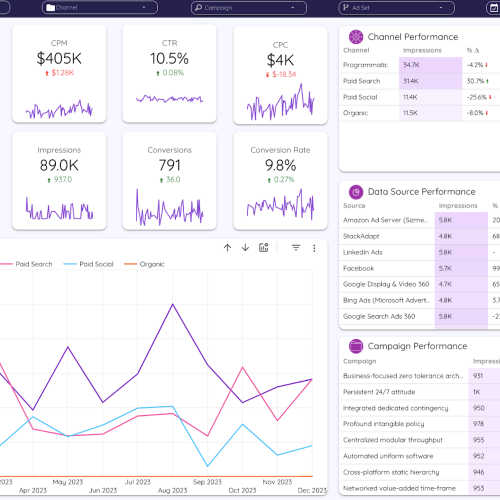
Task: Select the CTR metric card
Action: click(x=169, y=74)
